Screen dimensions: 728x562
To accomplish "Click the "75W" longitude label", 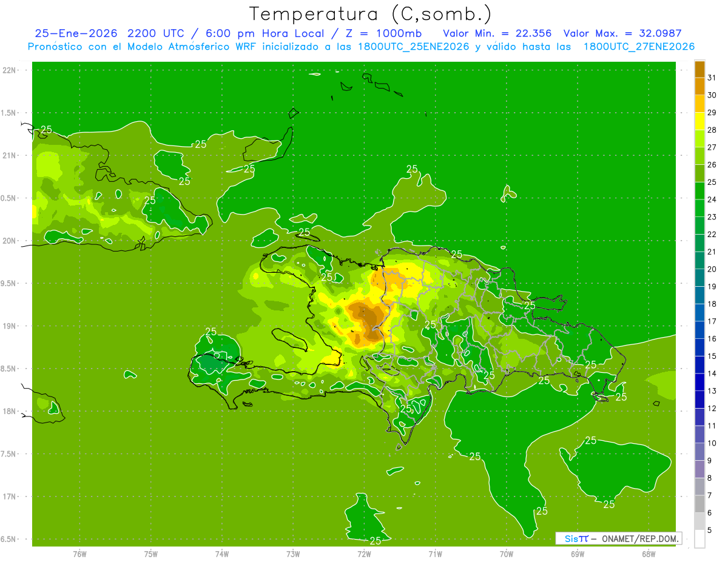I will [151, 554].
